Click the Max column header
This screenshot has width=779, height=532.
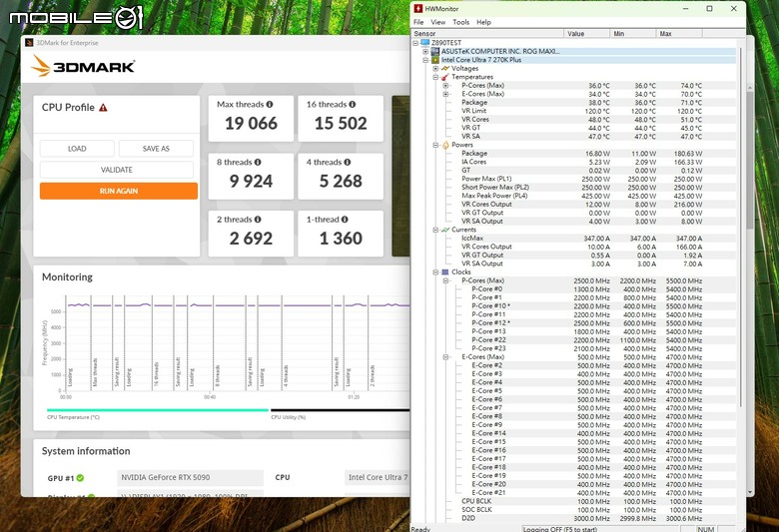pos(679,33)
